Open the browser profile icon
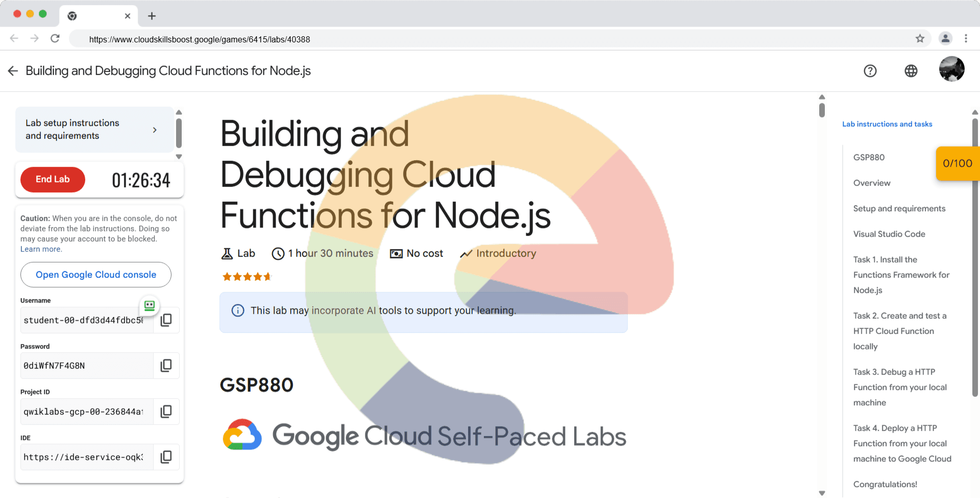Image resolution: width=980 pixels, height=498 pixels. click(945, 38)
